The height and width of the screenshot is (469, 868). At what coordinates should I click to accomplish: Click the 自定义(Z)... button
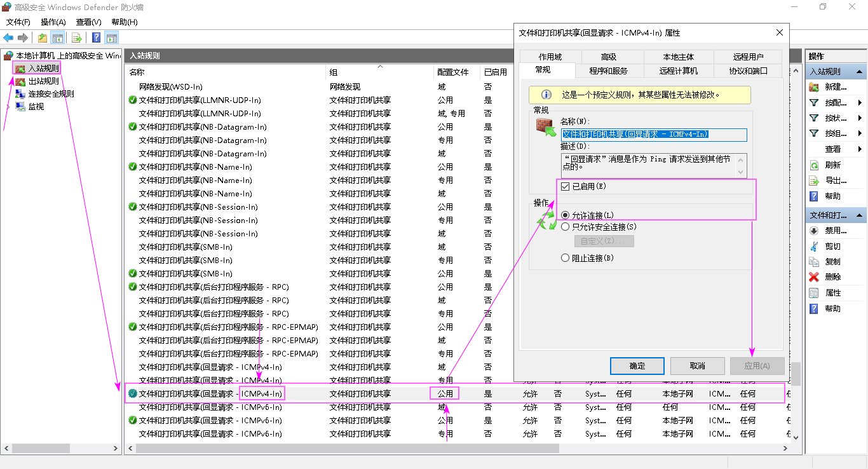(604, 241)
